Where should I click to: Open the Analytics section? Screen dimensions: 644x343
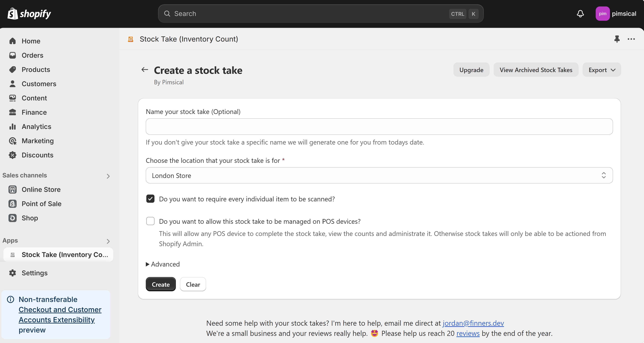click(36, 126)
